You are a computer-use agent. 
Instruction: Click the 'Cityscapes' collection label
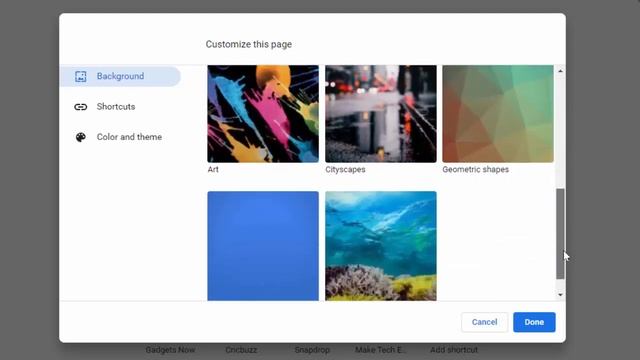click(x=345, y=169)
